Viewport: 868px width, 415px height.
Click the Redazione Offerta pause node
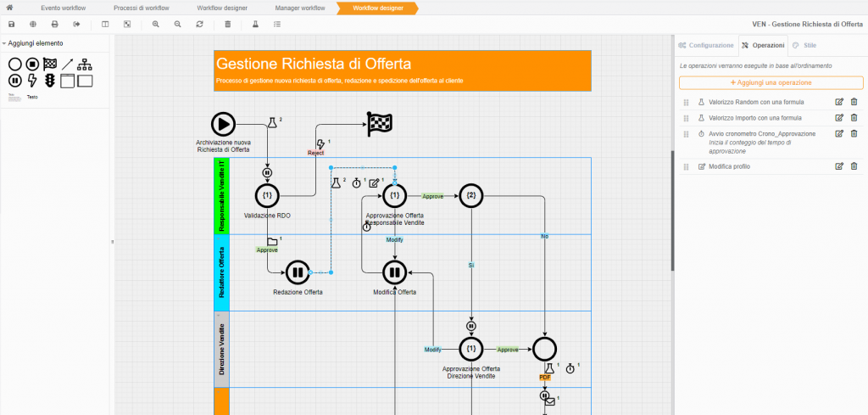click(298, 272)
